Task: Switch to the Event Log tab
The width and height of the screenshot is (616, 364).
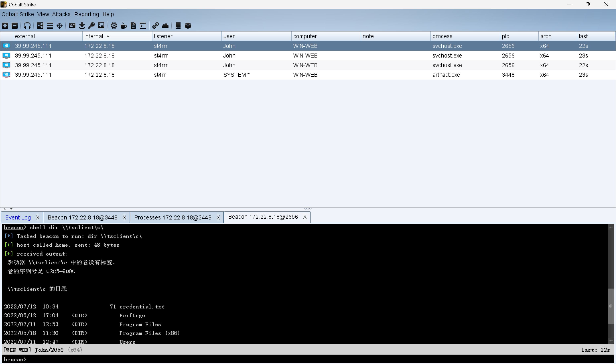Action: 18,217
